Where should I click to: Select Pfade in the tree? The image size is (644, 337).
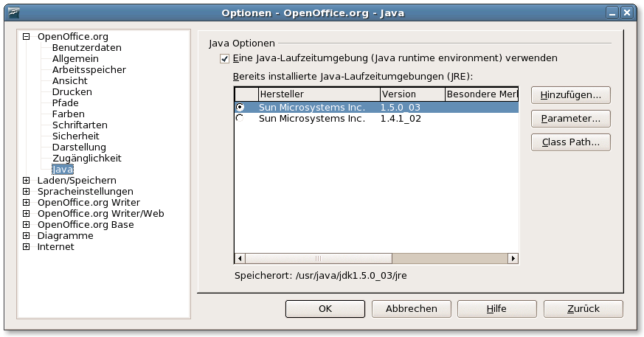pyautogui.click(x=65, y=103)
